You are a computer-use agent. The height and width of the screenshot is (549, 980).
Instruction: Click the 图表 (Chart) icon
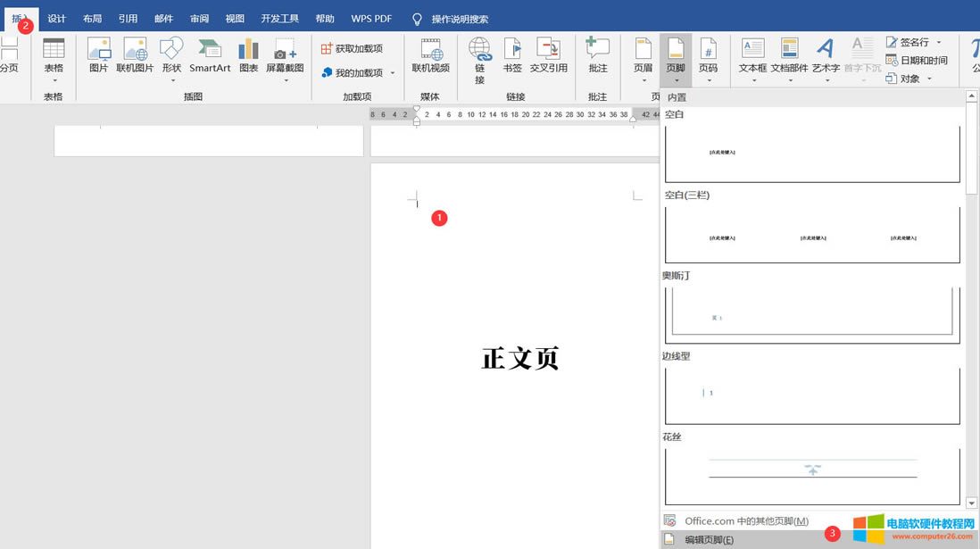coord(248,55)
